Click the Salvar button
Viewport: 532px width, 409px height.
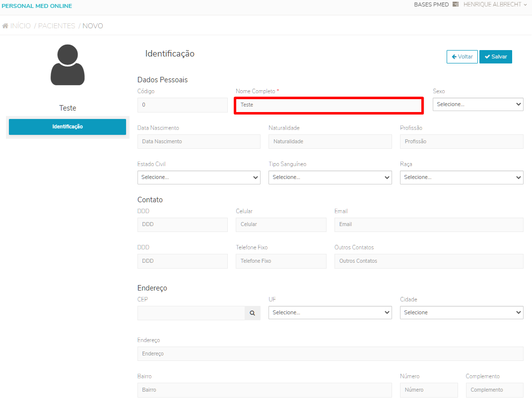pyautogui.click(x=496, y=57)
